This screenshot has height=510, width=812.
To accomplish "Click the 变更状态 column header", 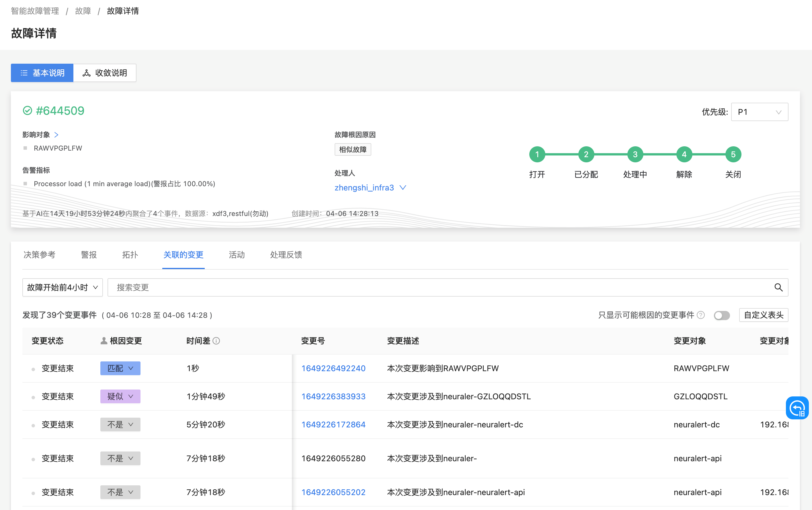I will pos(48,341).
